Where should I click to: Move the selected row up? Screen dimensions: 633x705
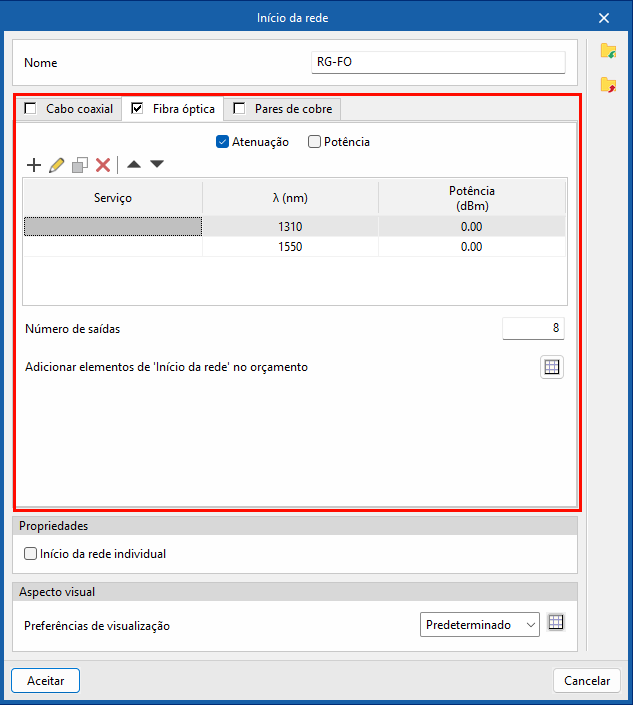[134, 164]
